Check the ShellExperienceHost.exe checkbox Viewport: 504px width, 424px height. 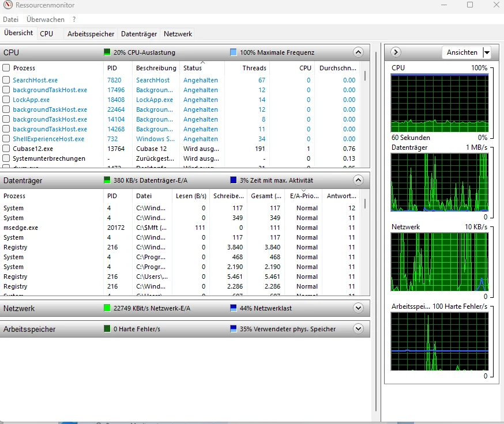pyautogui.click(x=6, y=139)
